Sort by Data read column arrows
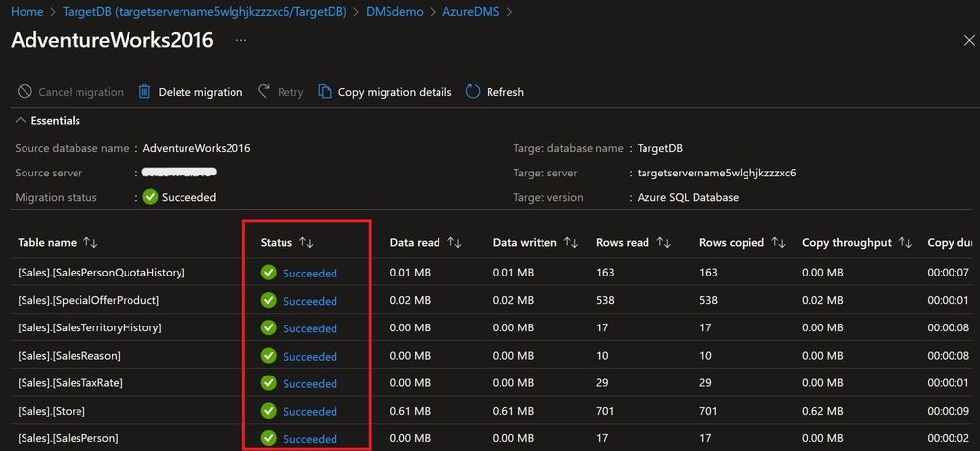The width and height of the screenshot is (980, 451). (454, 242)
